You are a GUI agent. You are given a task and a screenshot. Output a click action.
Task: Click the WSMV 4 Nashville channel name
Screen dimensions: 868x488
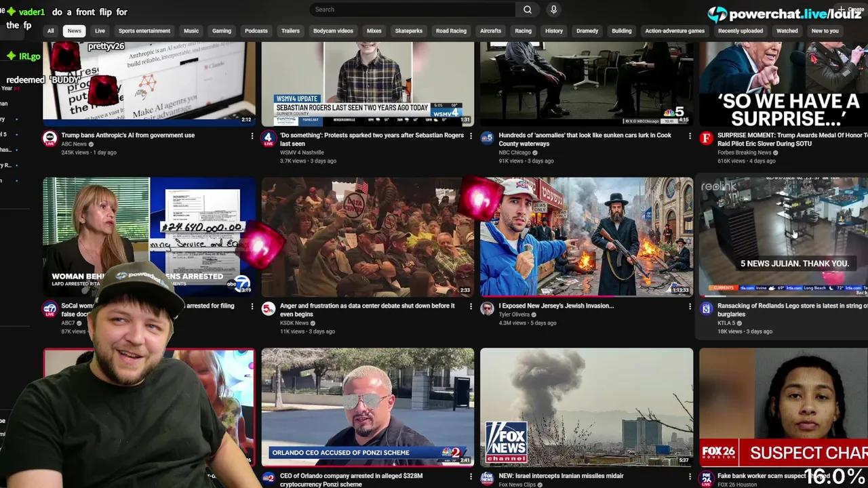coord(302,152)
